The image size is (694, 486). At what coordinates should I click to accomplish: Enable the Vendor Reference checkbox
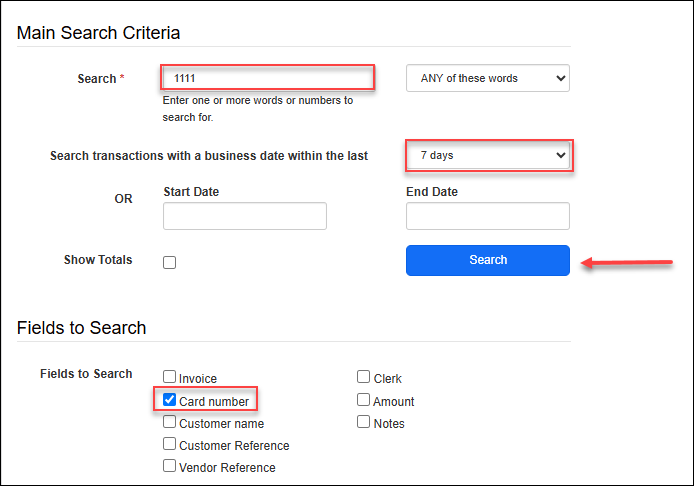pos(170,467)
